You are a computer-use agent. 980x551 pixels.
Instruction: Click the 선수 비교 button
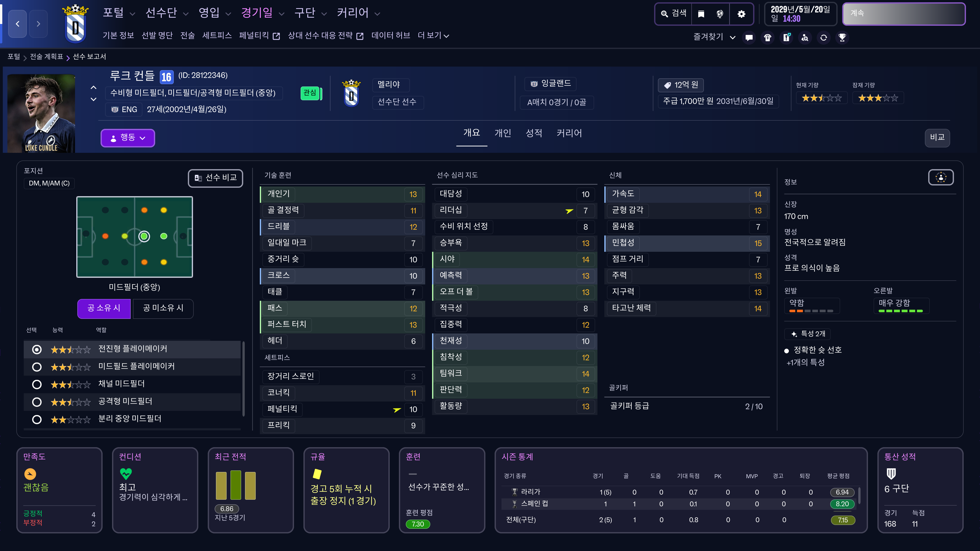point(216,178)
